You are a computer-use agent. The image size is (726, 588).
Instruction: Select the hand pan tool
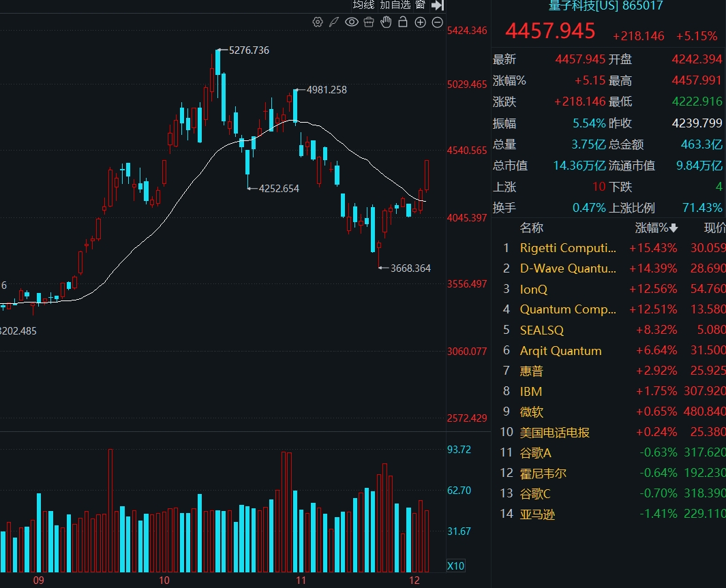tap(386, 22)
